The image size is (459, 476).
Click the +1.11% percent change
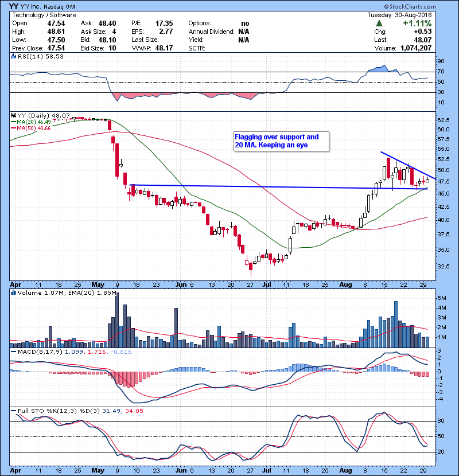(417, 24)
